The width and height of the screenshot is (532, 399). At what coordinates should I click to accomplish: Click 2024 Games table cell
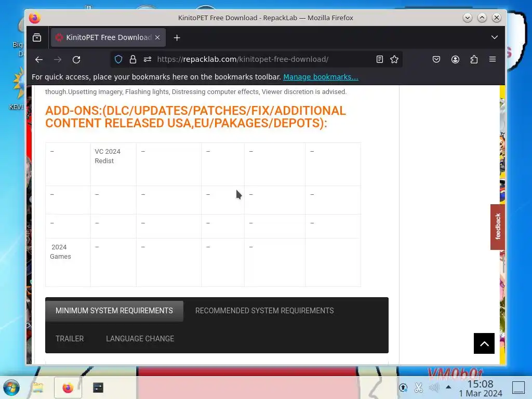click(x=68, y=262)
